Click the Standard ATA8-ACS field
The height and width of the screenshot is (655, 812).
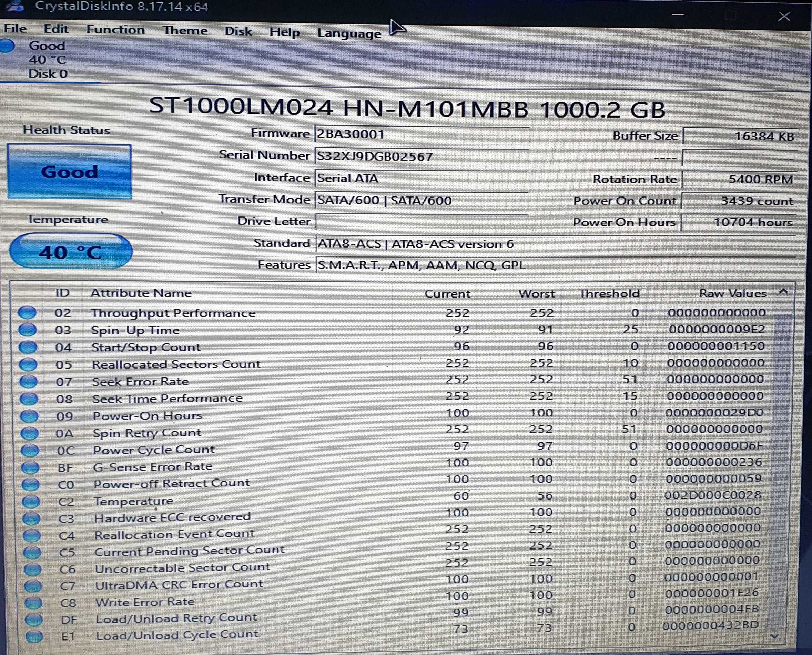(x=555, y=244)
